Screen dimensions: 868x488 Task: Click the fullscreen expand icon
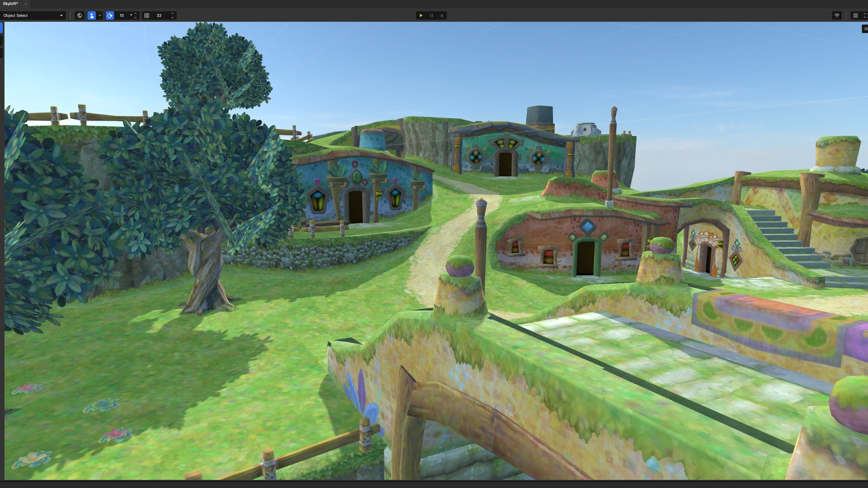tap(865, 15)
